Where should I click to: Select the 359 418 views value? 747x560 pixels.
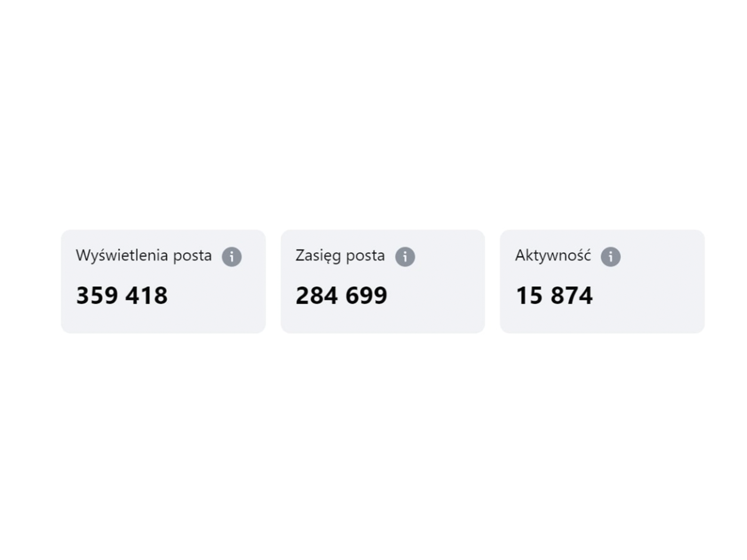click(x=122, y=295)
